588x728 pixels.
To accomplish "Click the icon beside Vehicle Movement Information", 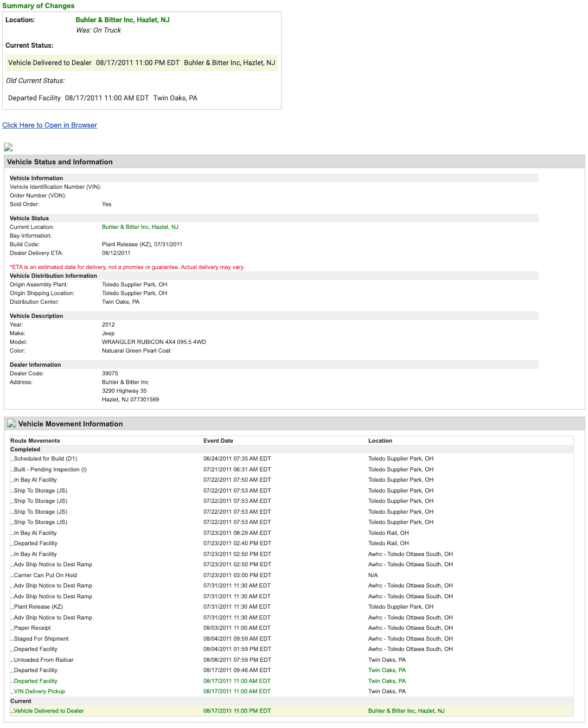I will (11, 424).
